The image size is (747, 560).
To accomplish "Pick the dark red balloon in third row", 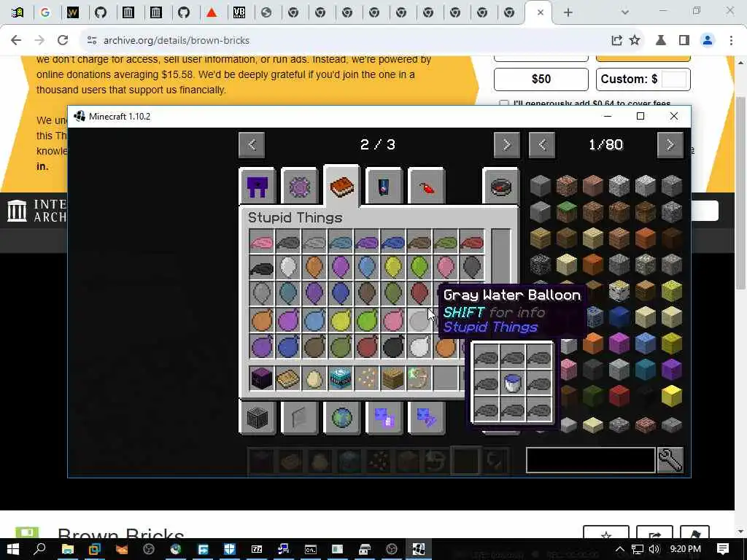I will click(419, 293).
